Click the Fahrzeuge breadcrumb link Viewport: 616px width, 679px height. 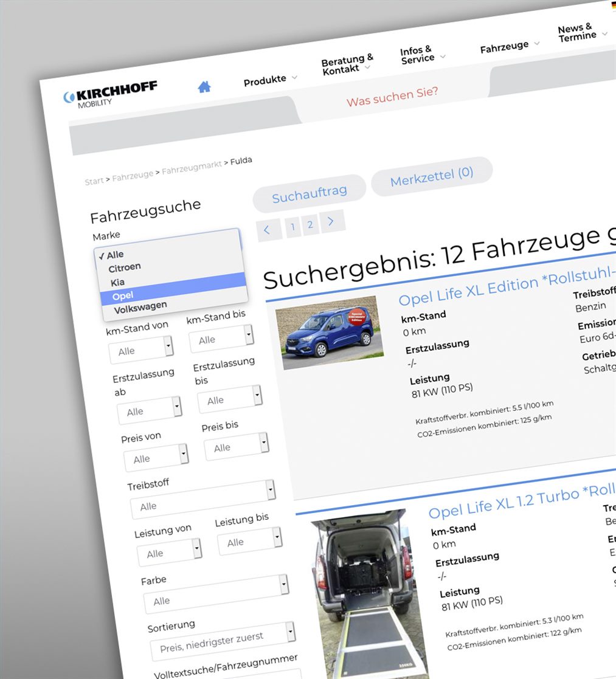pos(133,176)
